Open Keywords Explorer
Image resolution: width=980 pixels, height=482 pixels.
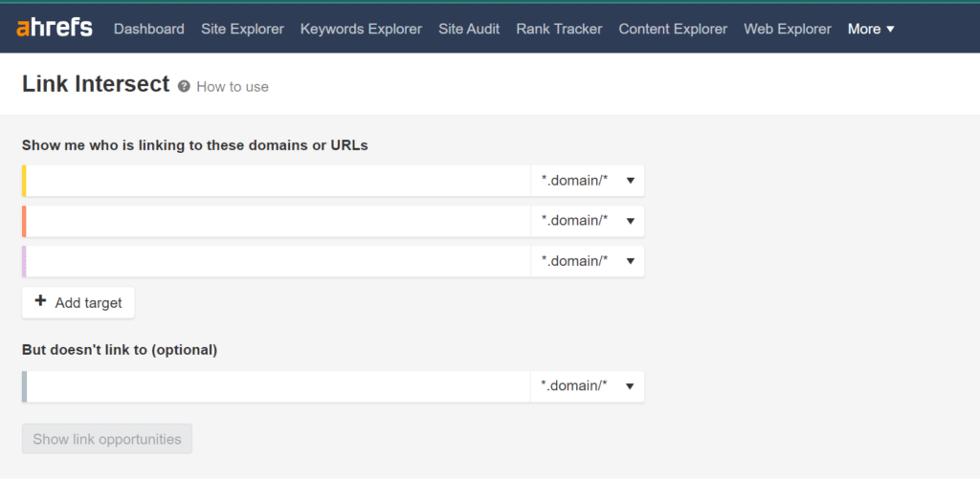tap(361, 29)
